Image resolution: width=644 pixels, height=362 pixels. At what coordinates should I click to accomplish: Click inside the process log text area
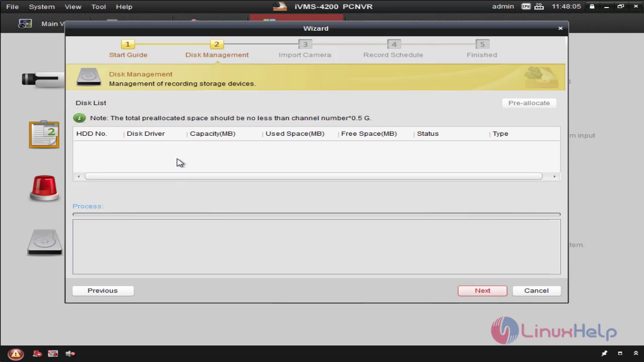pos(316,247)
